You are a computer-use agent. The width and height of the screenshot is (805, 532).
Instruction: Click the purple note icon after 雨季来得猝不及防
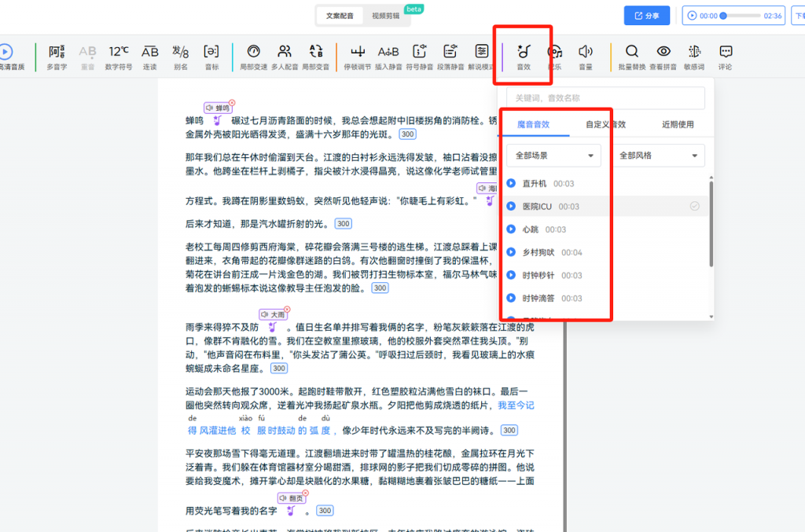[x=272, y=328]
